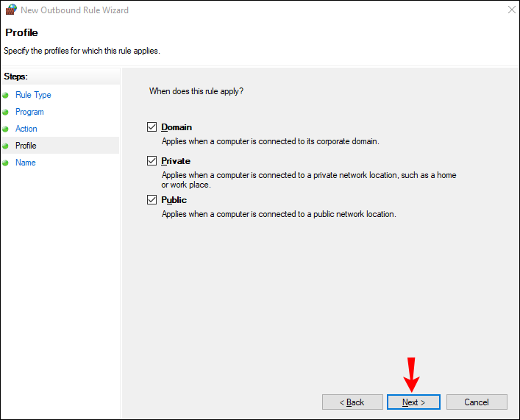Viewport: 520px width, 420px height.
Task: Click the firewall wizard title bar icon
Action: pos(10,10)
